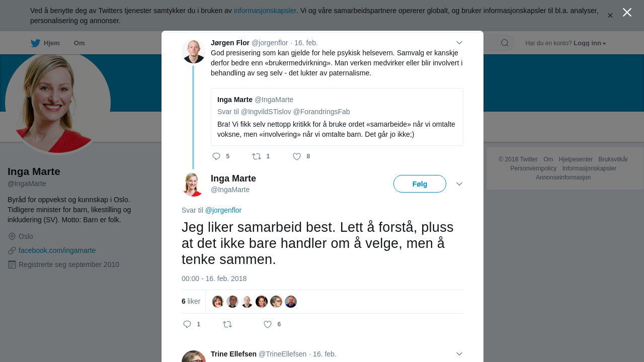Reply to Jørgen Flor's tweet
644x362 pixels.
pos(216,156)
